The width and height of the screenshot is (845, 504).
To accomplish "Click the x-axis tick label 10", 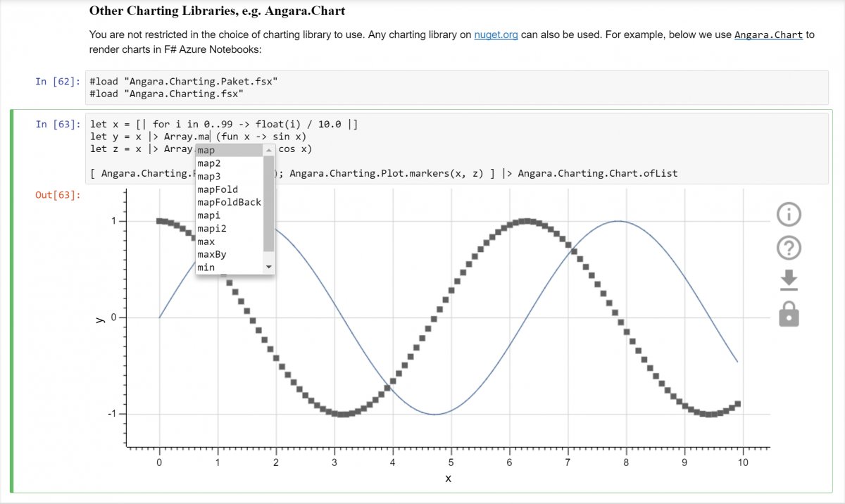I will coord(743,462).
